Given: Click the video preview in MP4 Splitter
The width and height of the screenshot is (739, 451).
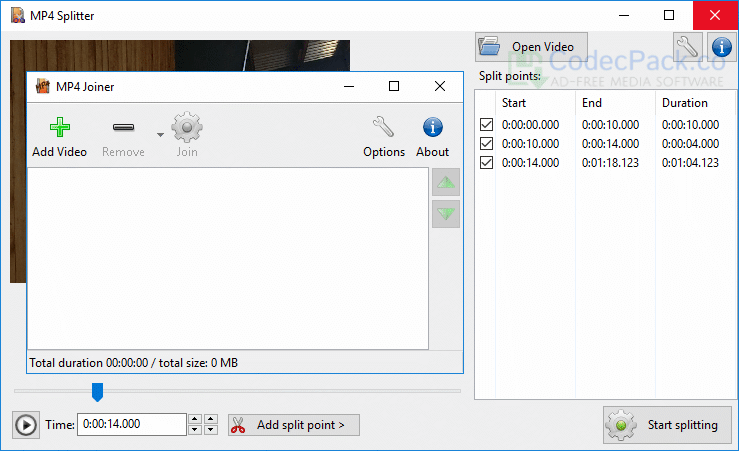Looking at the screenshot, I should [x=180, y=55].
